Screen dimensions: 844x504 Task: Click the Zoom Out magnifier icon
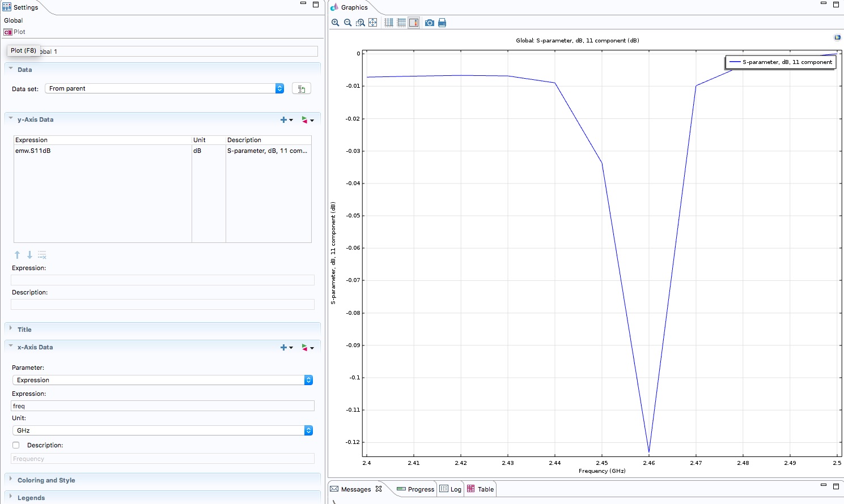tap(348, 23)
